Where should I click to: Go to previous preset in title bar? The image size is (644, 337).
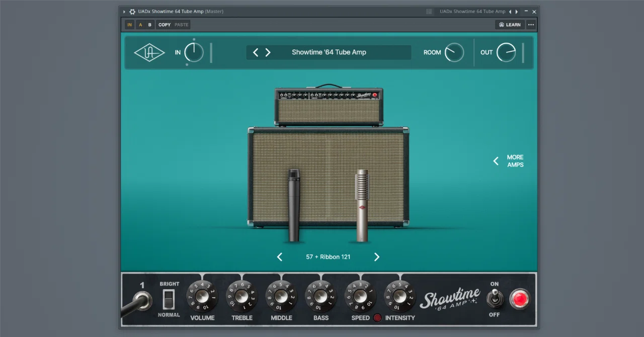tap(510, 12)
